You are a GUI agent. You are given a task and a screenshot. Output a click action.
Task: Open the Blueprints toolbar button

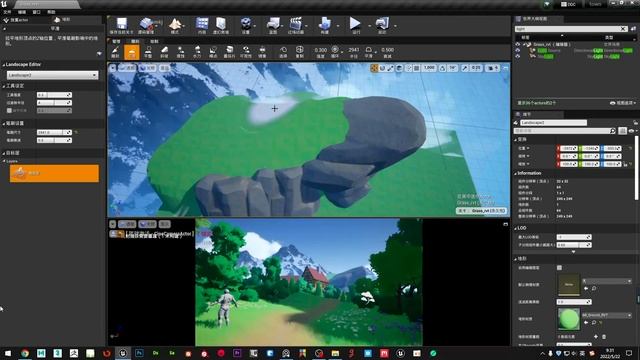tap(273, 26)
